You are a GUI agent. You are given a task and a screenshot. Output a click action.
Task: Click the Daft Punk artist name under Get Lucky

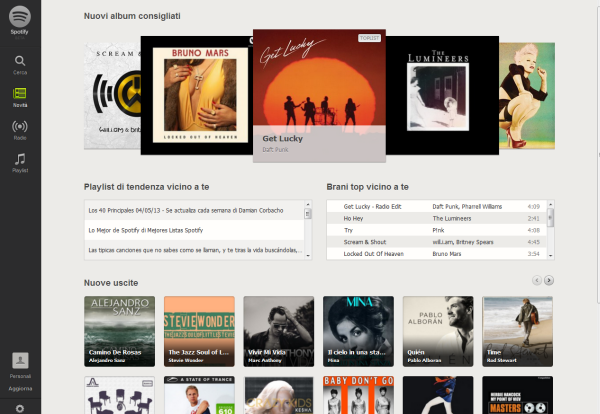click(275, 150)
